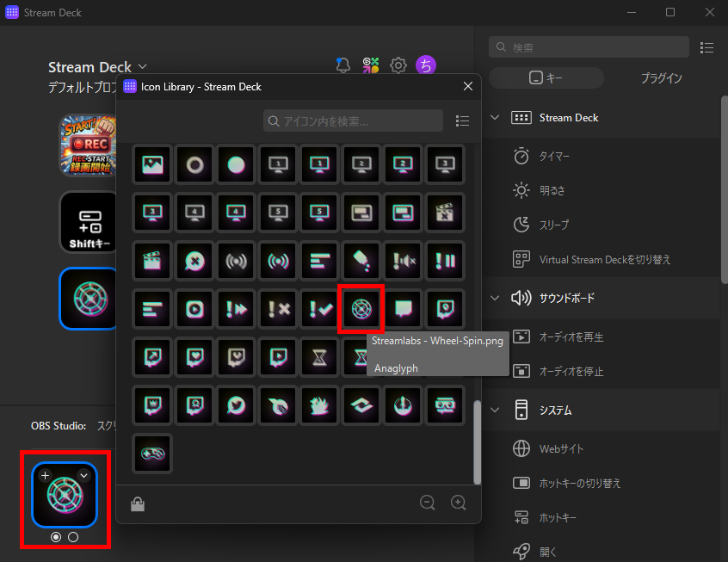Choose the hollow ring record icon
This screenshot has height=562, width=728.
coord(194,164)
